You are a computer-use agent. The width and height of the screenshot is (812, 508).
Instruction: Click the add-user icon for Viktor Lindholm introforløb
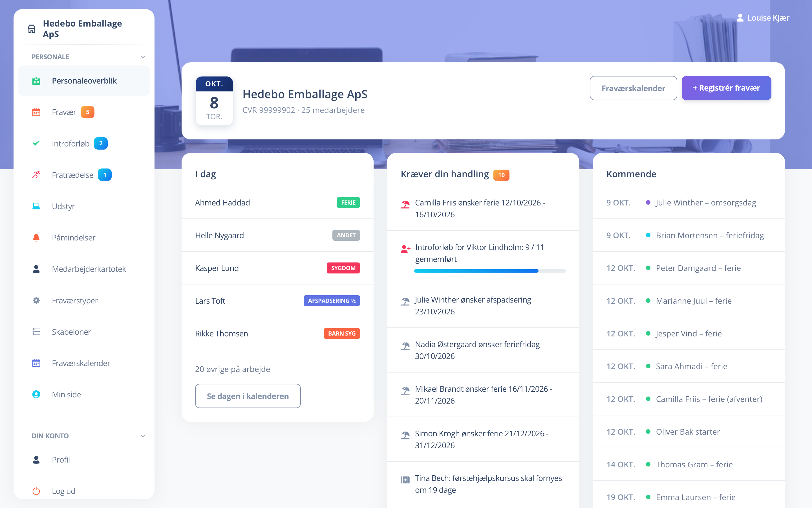[405, 249]
